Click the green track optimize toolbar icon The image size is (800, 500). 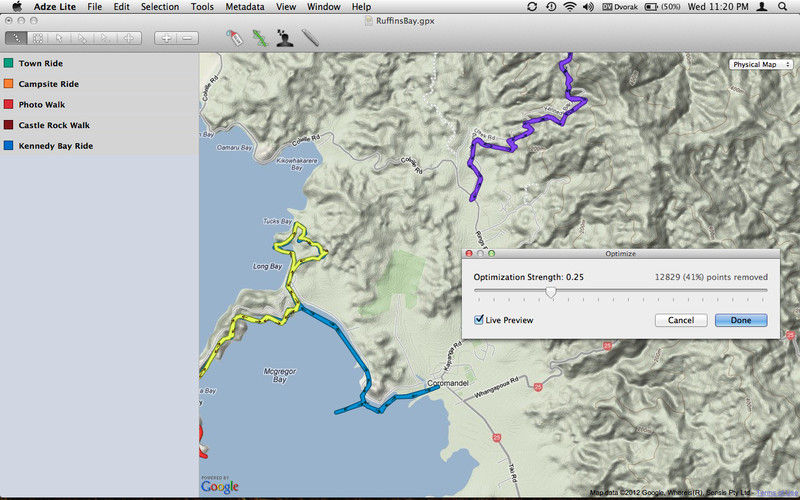coord(260,38)
